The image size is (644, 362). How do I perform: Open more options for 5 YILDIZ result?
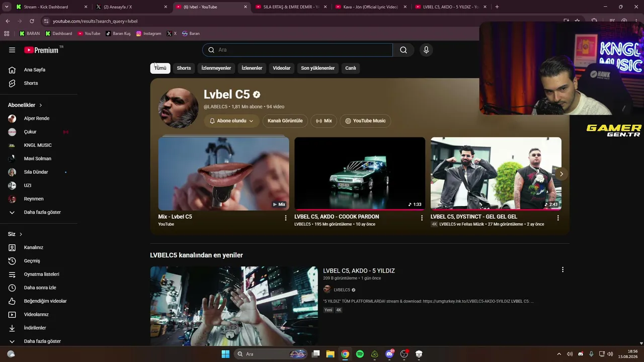(562, 269)
